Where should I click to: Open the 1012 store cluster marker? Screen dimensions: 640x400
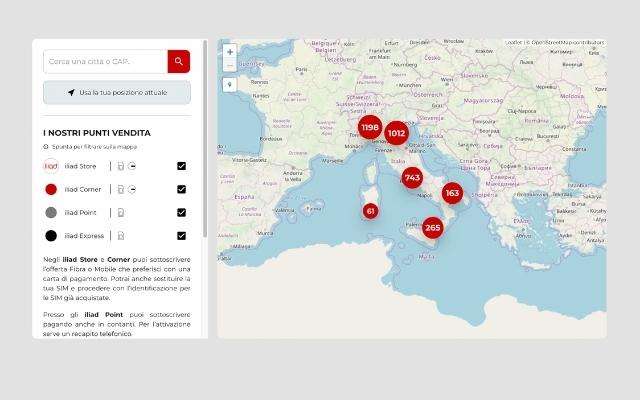click(x=396, y=133)
